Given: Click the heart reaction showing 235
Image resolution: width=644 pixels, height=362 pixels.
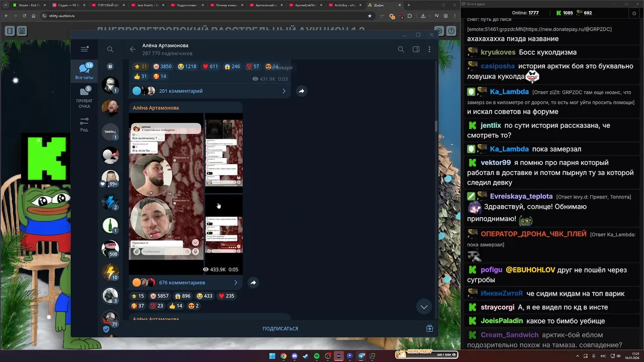Looking at the screenshot, I should tap(227, 296).
